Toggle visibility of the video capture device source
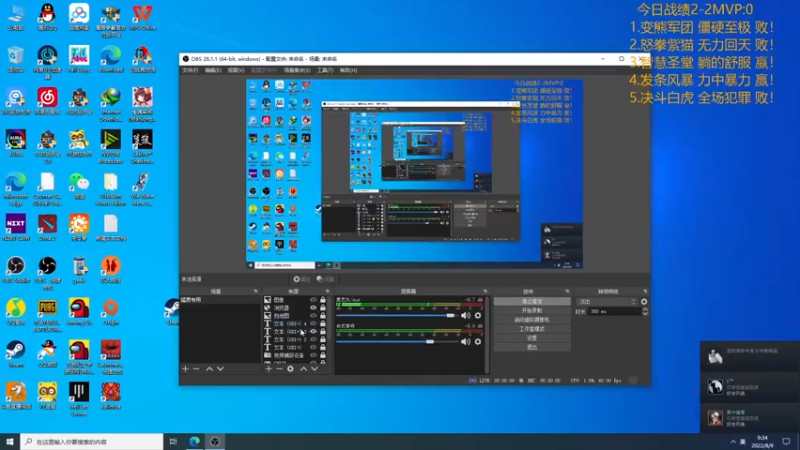Viewport: 800px width, 450px height. 313,355
